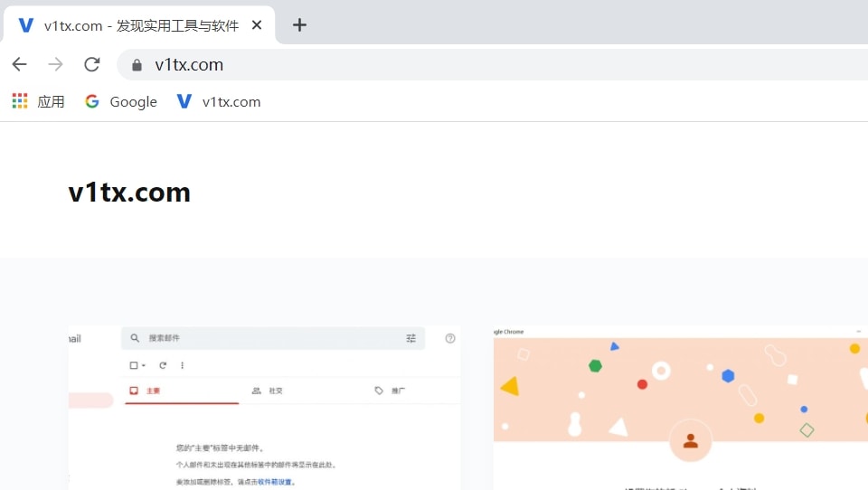Click the help question mark icon in Gmail image
This screenshot has height=490, width=868.
pyautogui.click(x=450, y=338)
